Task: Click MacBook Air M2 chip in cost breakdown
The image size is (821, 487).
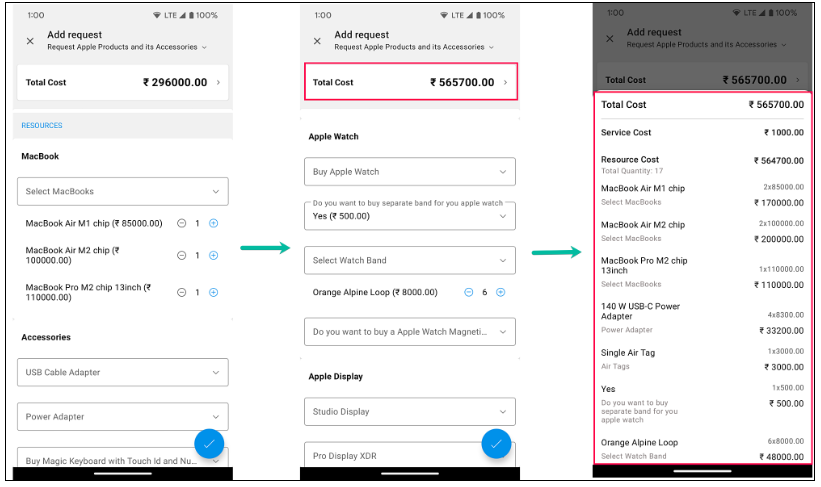Action: (x=643, y=224)
